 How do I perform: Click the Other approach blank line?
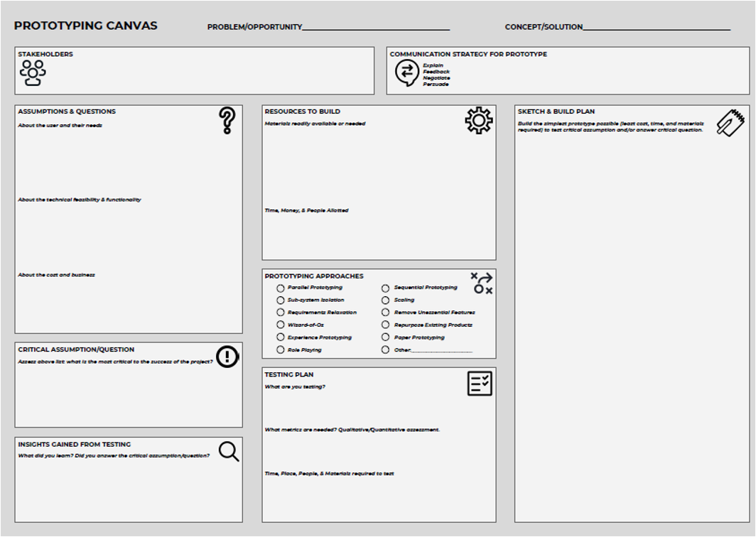pyautogui.click(x=441, y=350)
